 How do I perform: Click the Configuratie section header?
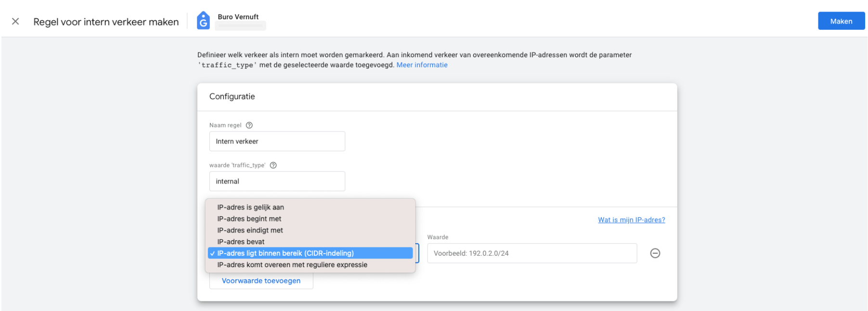click(232, 97)
